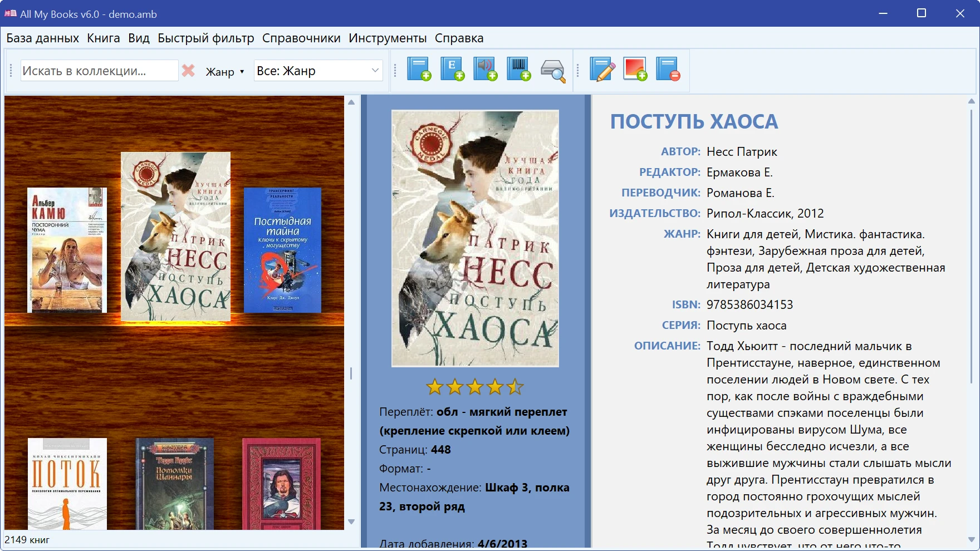Click the Искать в коллекции search field
The height and width of the screenshot is (551, 980).
point(99,71)
